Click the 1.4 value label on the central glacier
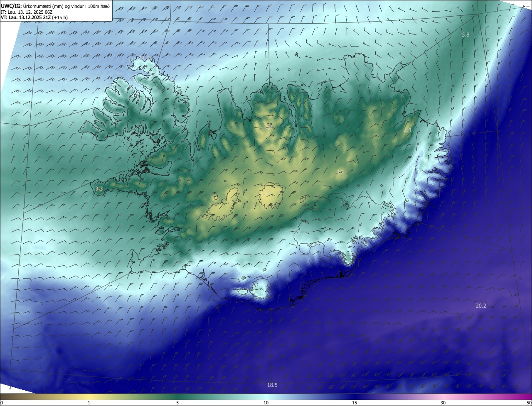 tap(266, 193)
